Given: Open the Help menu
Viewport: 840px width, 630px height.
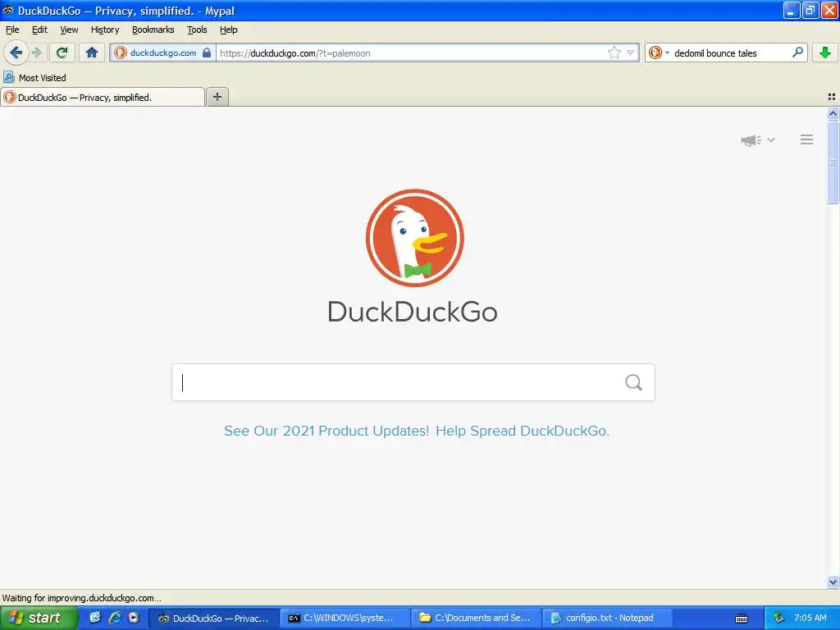Looking at the screenshot, I should 229,30.
